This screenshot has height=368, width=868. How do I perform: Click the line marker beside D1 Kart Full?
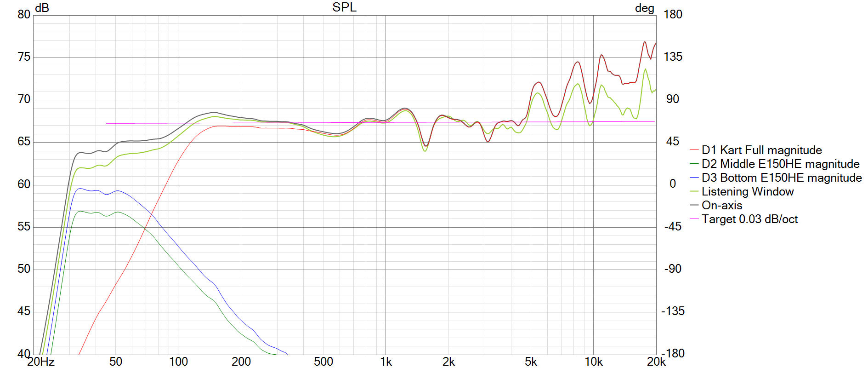[694, 150]
